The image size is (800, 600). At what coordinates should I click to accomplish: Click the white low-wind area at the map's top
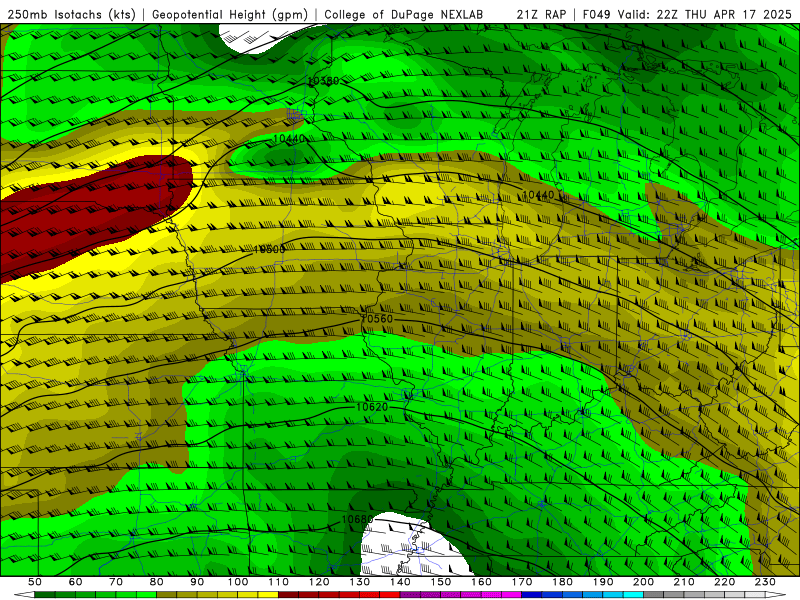tap(265, 38)
